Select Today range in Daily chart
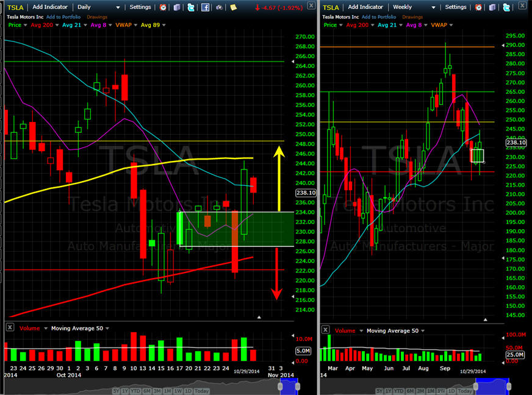 click(x=201, y=391)
